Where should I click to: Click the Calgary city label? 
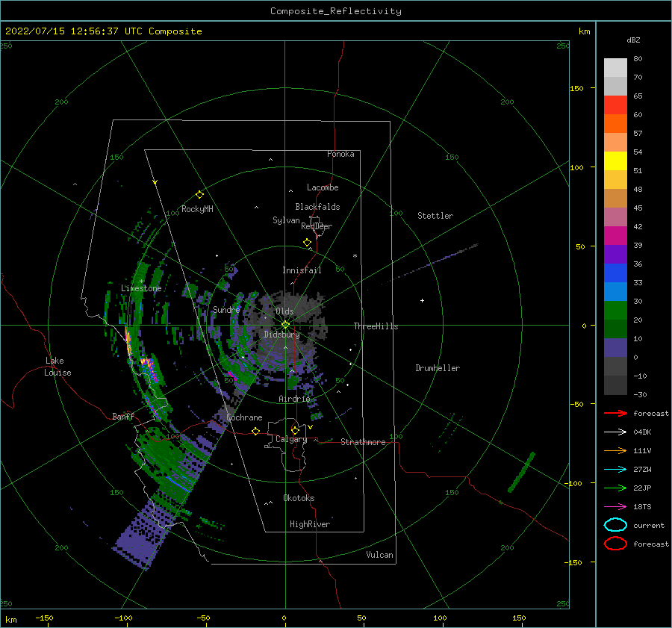(291, 439)
